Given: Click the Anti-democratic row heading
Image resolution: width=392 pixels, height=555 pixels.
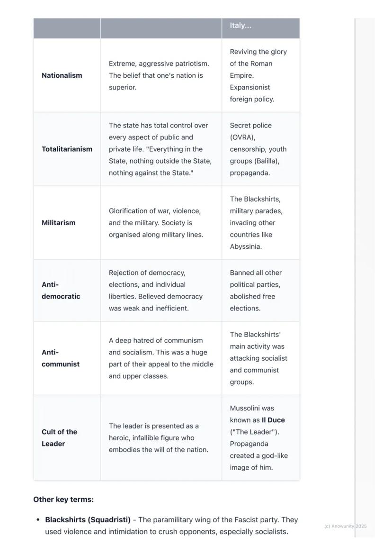Looking at the screenshot, I should [61, 291].
